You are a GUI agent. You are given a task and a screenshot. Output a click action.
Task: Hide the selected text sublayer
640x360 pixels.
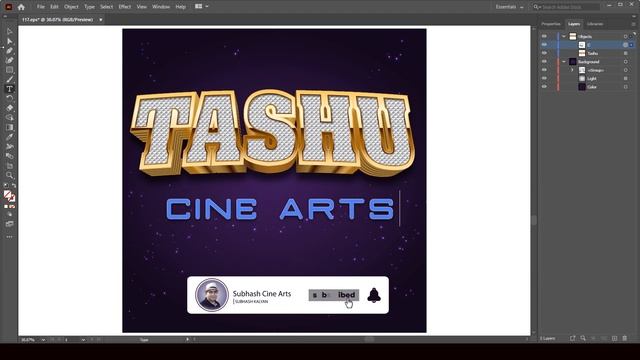(x=544, y=45)
